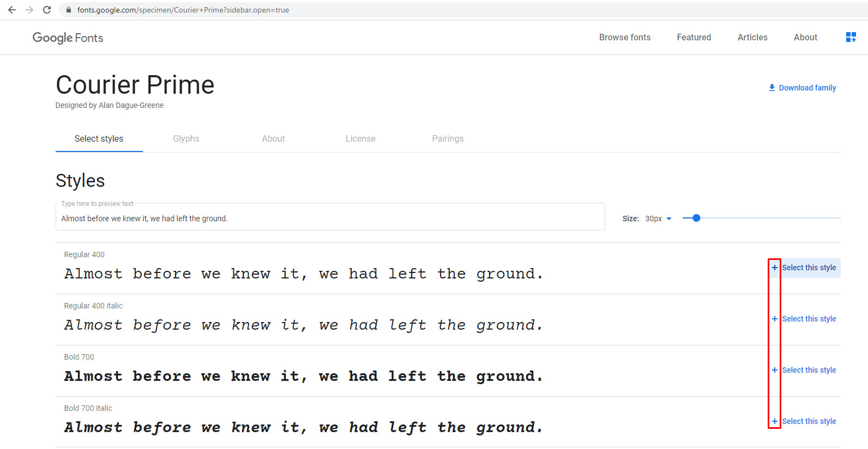The height and width of the screenshot is (449, 868).
Task: Switch to the Glyphs tab
Action: pyautogui.click(x=186, y=139)
